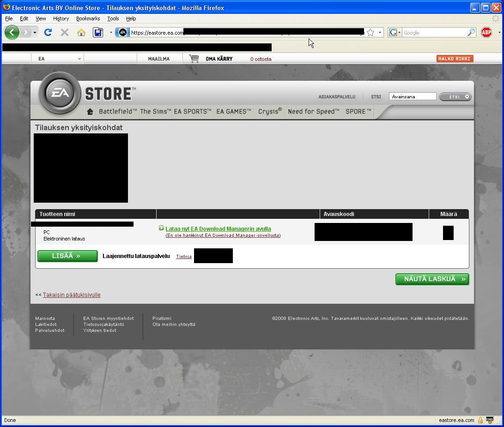Click the Firefox back arrow button
504x427 pixels.
[x=12, y=32]
